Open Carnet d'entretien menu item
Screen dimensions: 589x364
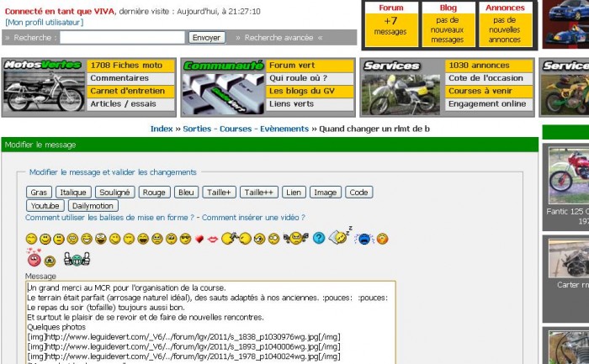[130, 91]
